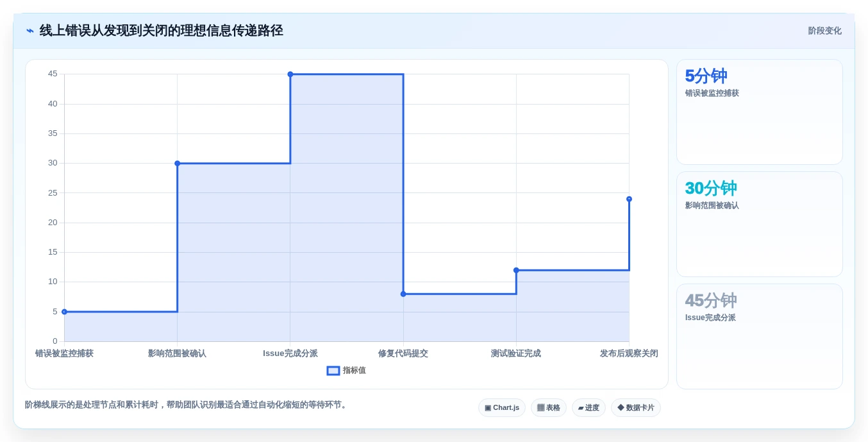
Task: Click the x-axis label 测试验证完成
Action: point(516,353)
